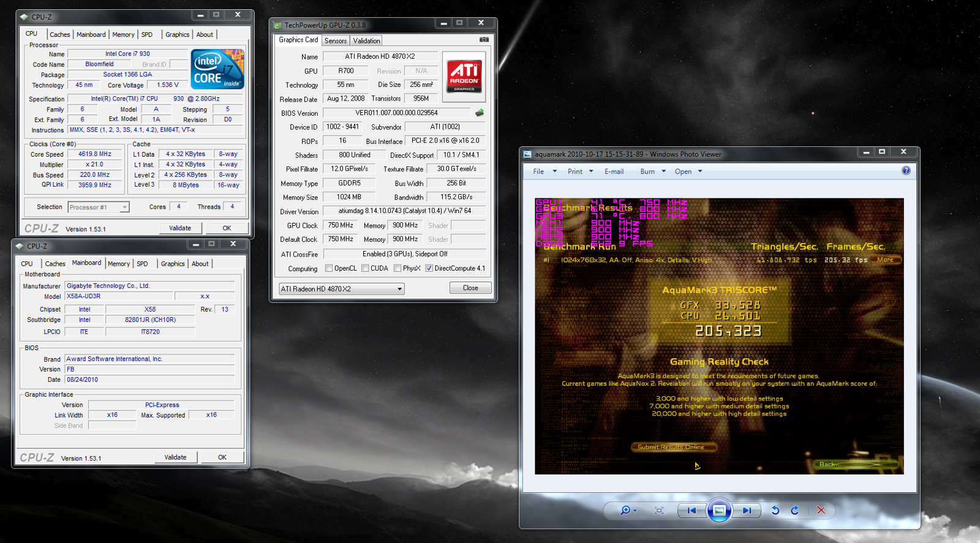Select Caches tab in lower CPU-Z window
980x543 pixels.
coord(55,264)
